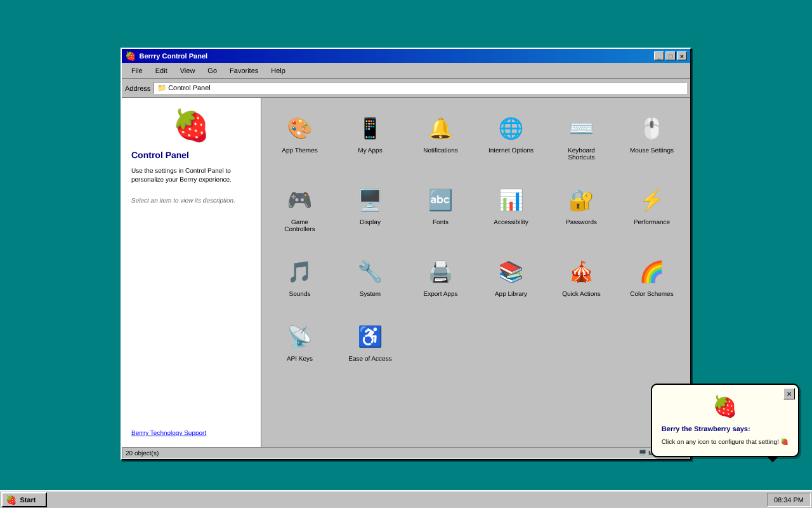Image resolution: width=812 pixels, height=508 pixels.
Task: Follow the Berrry Technology Support link
Action: click(169, 432)
